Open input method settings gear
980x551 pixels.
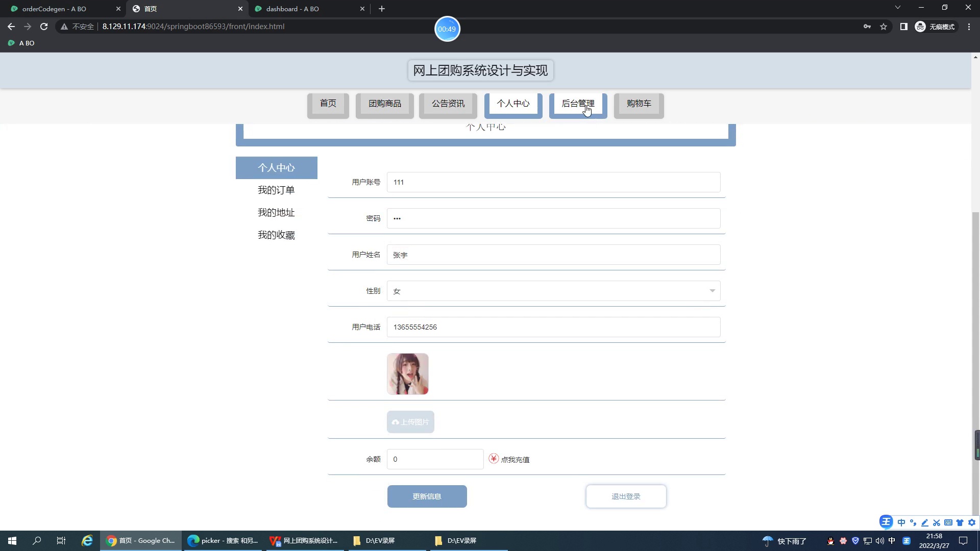pos(972,522)
